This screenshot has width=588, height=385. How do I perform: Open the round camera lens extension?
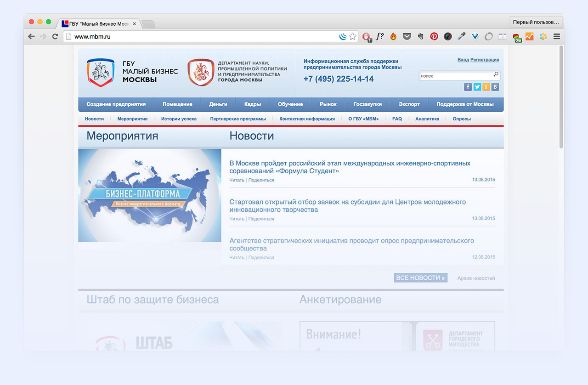(x=447, y=36)
